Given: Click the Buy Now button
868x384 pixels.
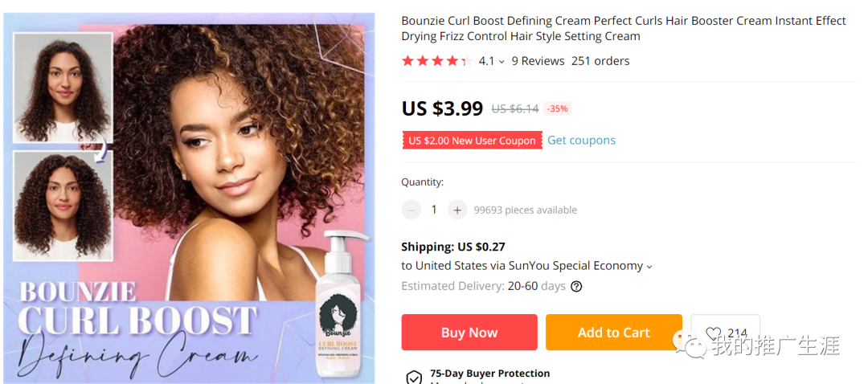Looking at the screenshot, I should click(x=469, y=333).
